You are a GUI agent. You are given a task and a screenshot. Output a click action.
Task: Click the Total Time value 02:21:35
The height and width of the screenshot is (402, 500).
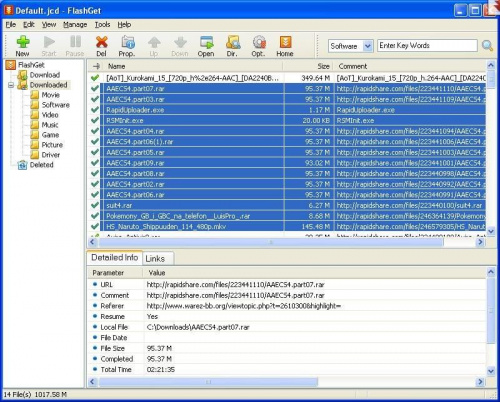[x=161, y=369]
